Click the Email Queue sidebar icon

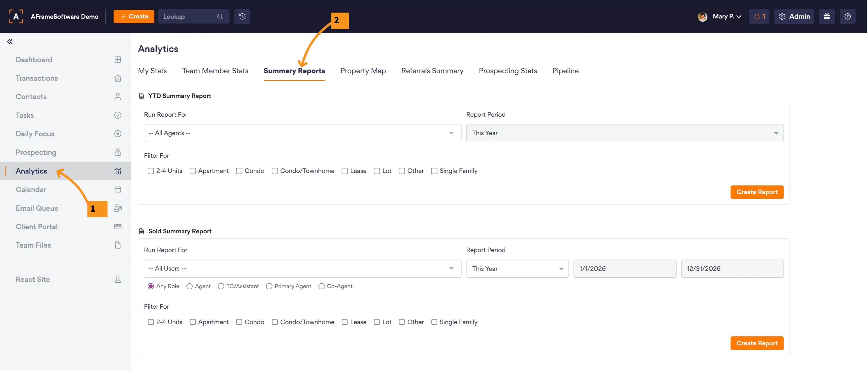point(118,208)
